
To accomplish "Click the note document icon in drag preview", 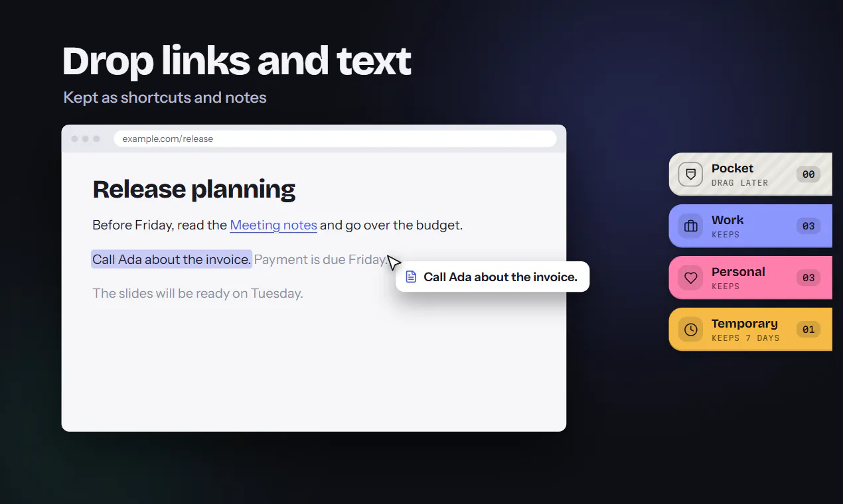I will point(412,277).
